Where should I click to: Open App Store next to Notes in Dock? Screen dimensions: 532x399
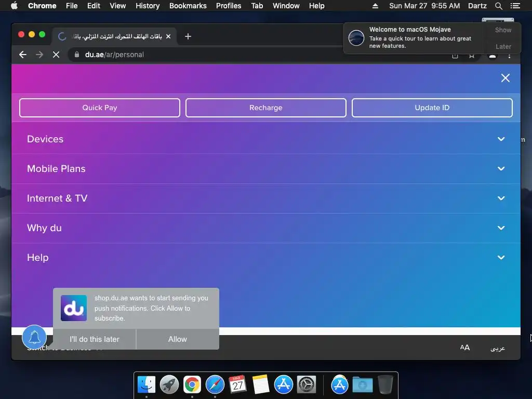point(284,385)
